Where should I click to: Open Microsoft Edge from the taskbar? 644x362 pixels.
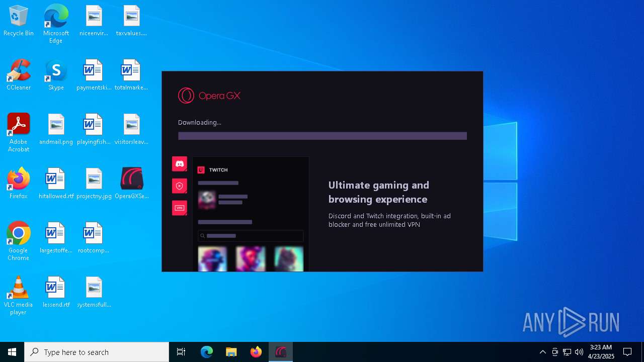pyautogui.click(x=207, y=352)
